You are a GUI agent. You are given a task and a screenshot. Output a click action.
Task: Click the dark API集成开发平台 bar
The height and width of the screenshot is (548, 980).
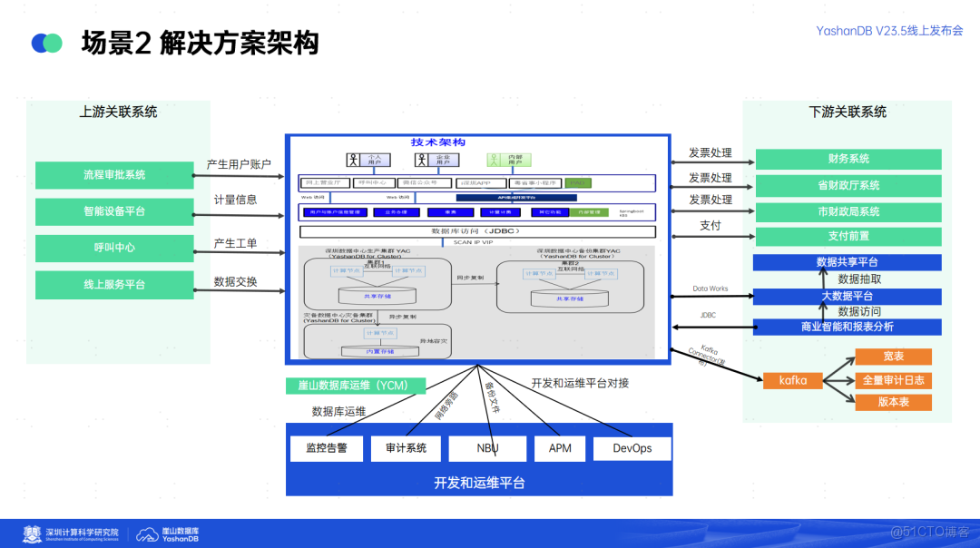[519, 197]
